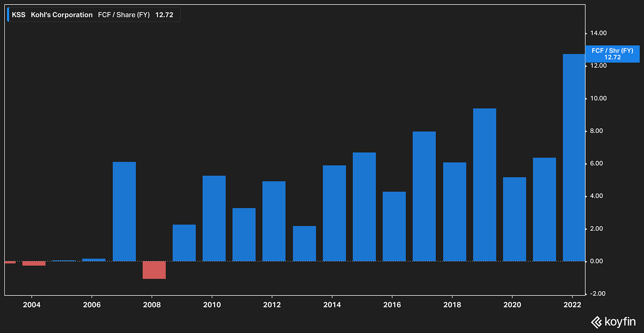Click the 2004 x-axis label
Image resolution: width=644 pixels, height=333 pixels.
click(x=31, y=305)
